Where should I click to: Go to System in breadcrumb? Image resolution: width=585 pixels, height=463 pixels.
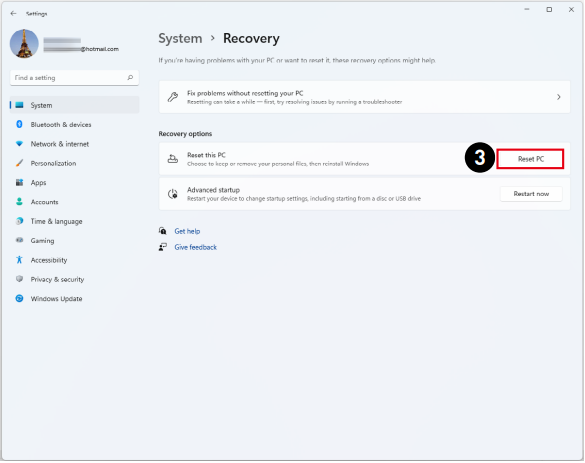click(180, 38)
